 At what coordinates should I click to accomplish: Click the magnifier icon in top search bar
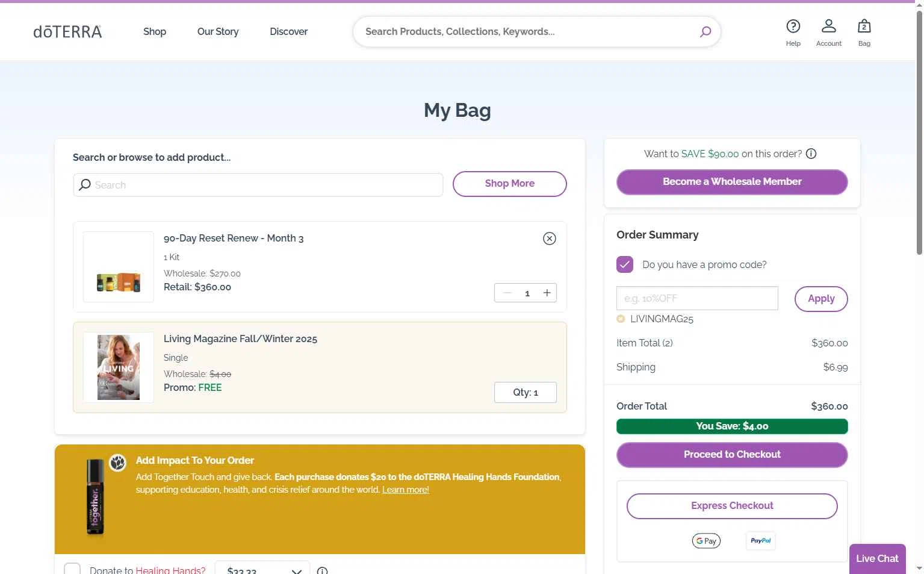click(705, 31)
